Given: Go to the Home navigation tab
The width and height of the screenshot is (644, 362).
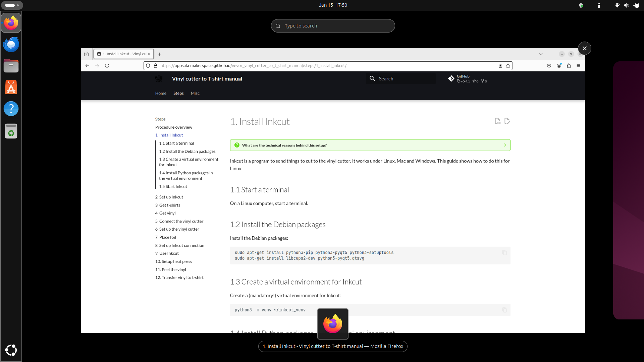Looking at the screenshot, I should click(x=161, y=94).
